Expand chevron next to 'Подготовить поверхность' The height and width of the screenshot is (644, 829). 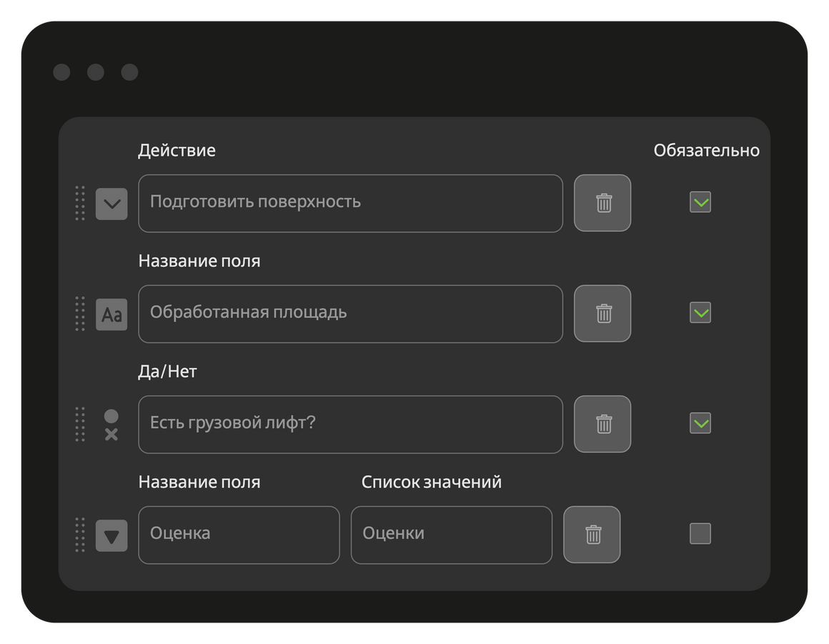(111, 204)
